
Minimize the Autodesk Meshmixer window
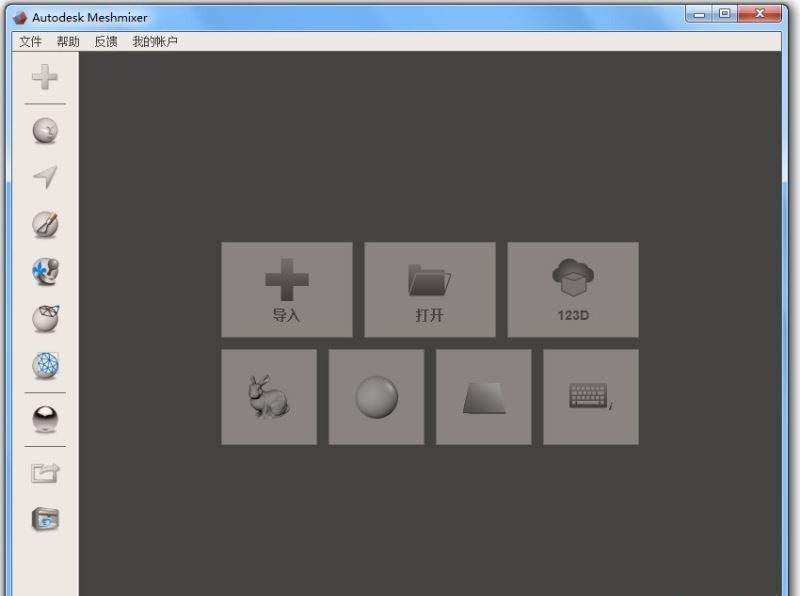699,14
